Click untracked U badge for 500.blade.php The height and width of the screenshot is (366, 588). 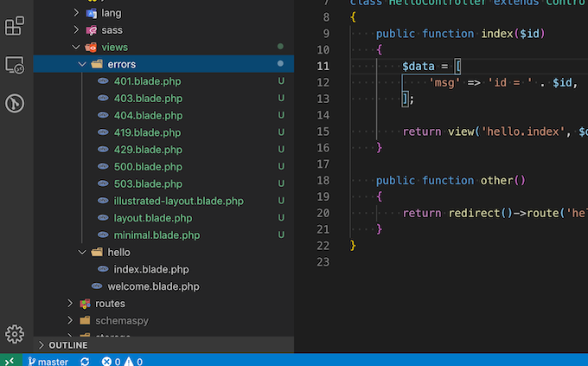(281, 166)
